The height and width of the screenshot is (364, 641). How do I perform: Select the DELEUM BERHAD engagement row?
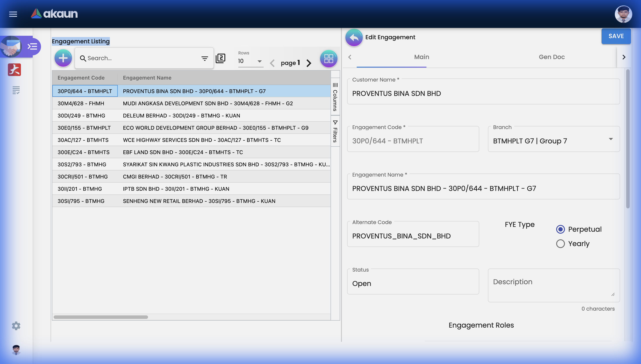(181, 115)
